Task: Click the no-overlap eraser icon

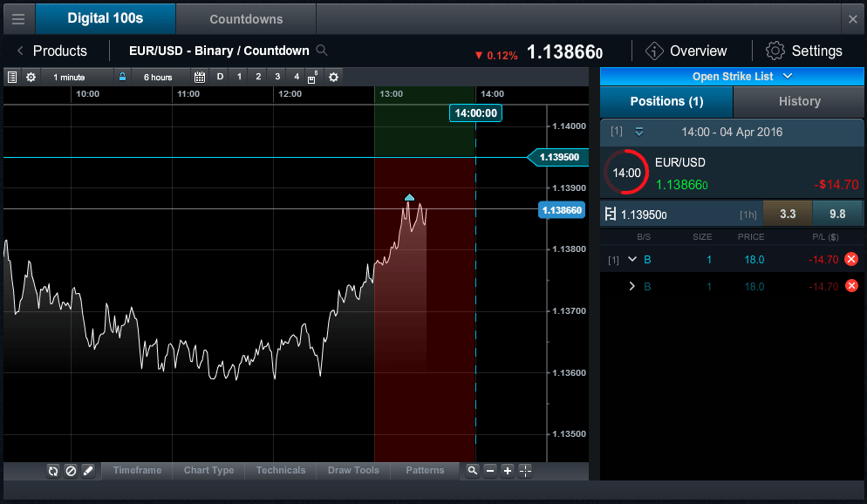Action: pos(71,471)
